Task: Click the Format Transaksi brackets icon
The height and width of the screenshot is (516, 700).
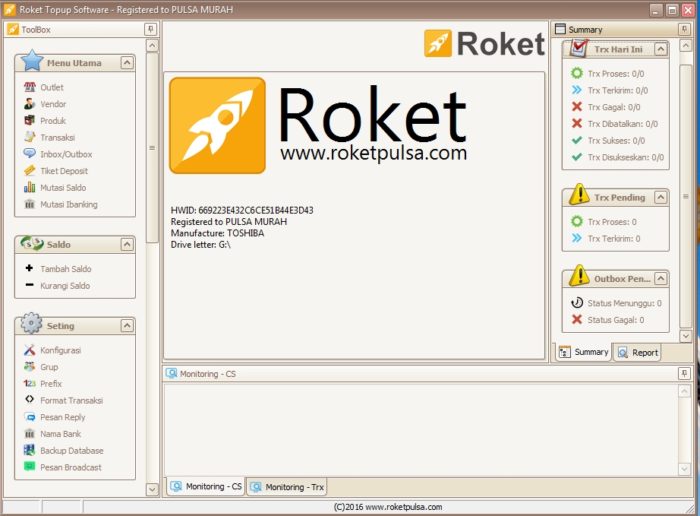Action: pos(29,399)
